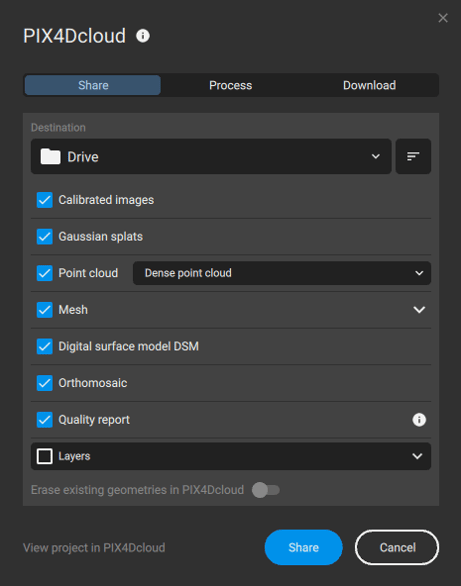
Task: Expand the Mesh options chevron
Action: [419, 310]
